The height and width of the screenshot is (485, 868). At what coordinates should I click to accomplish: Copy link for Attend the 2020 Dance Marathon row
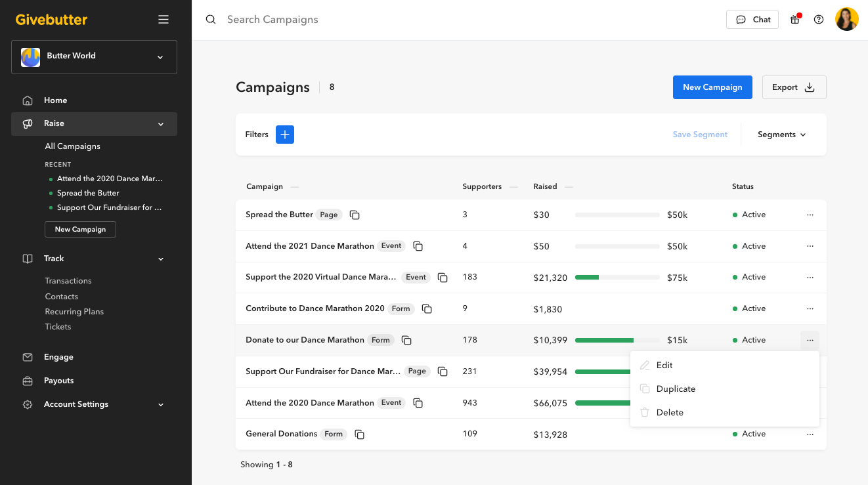tap(418, 403)
